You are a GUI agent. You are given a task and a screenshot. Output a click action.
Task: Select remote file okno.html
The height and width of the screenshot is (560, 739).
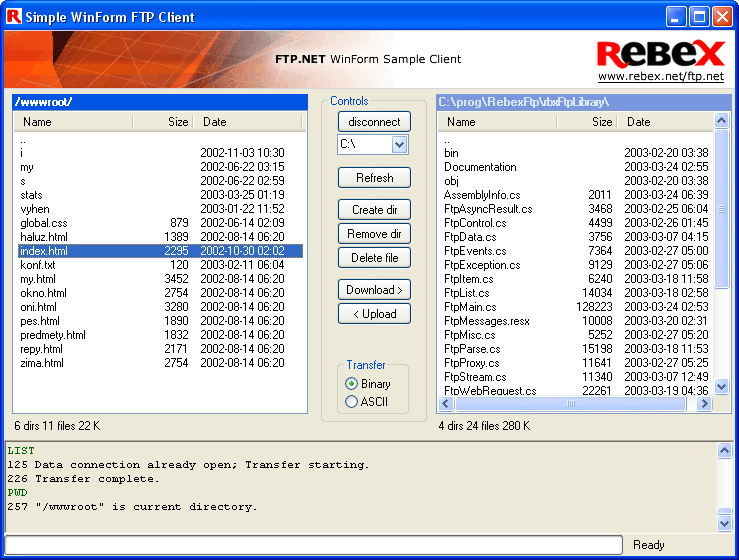pos(43,293)
